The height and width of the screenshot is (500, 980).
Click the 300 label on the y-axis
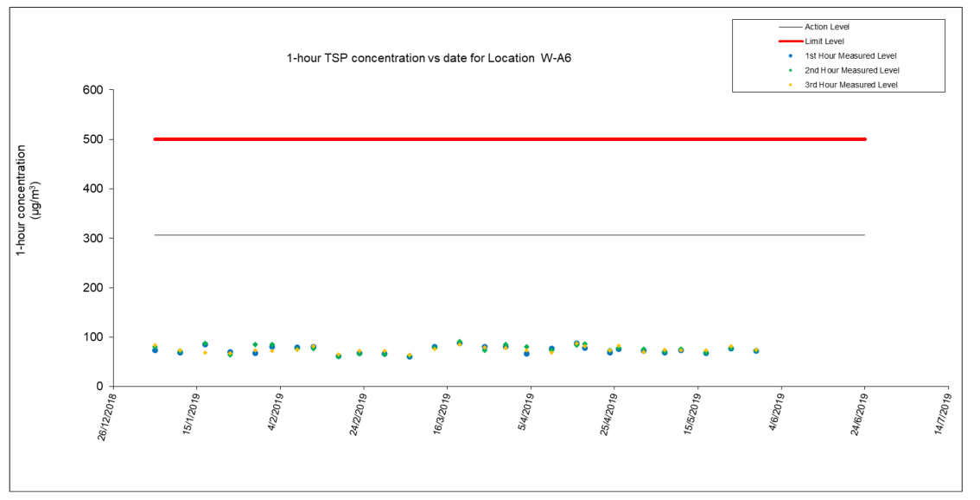(93, 238)
